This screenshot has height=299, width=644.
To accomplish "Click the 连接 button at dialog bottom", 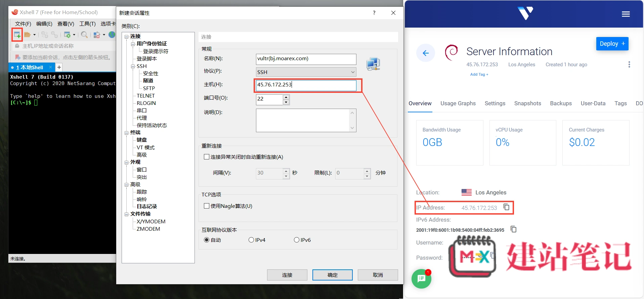I will click(x=287, y=275).
